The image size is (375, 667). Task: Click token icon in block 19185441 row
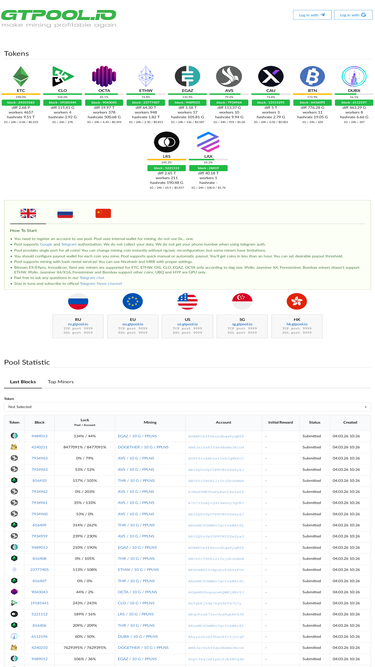click(x=14, y=602)
